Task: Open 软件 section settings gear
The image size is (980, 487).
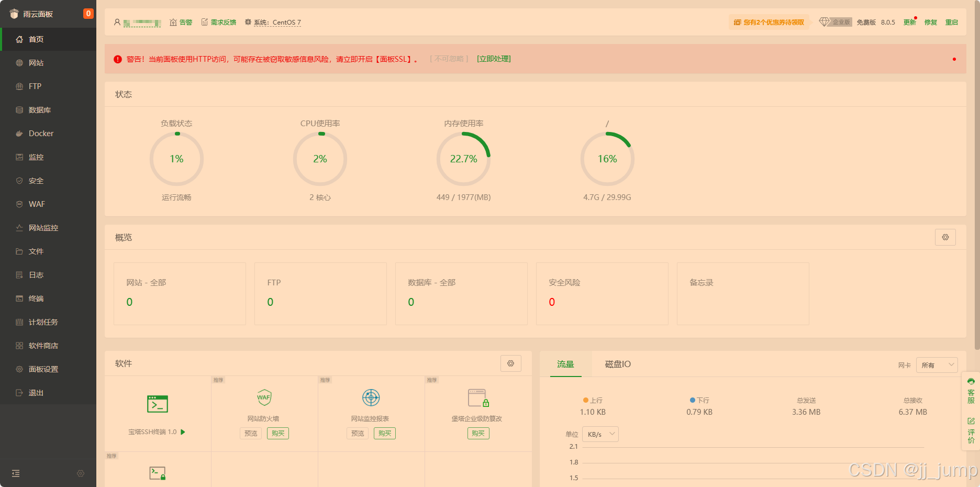Action: pyautogui.click(x=510, y=363)
